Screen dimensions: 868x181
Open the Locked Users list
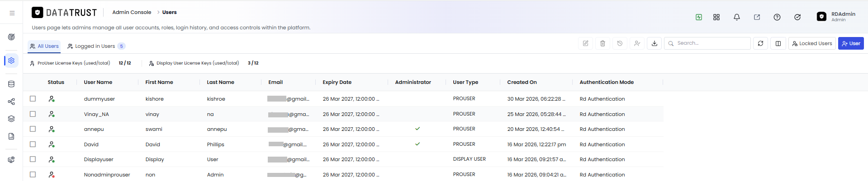pos(812,43)
